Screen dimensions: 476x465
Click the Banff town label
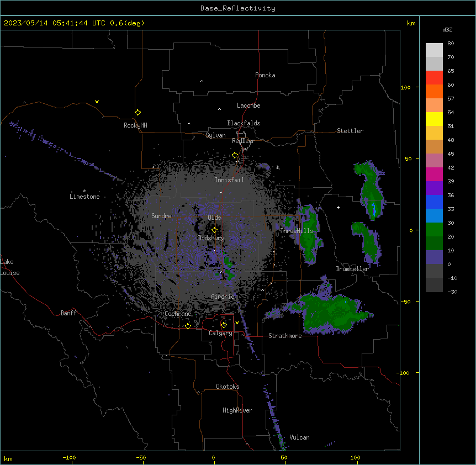(68, 313)
